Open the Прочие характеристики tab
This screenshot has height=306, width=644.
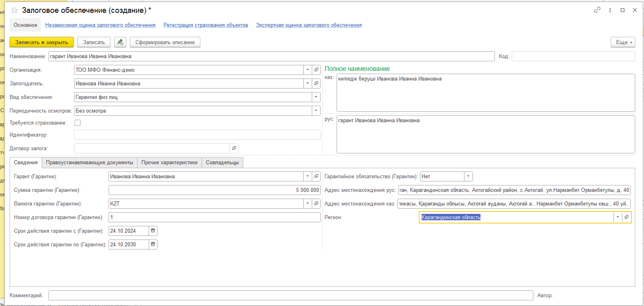(x=170, y=162)
